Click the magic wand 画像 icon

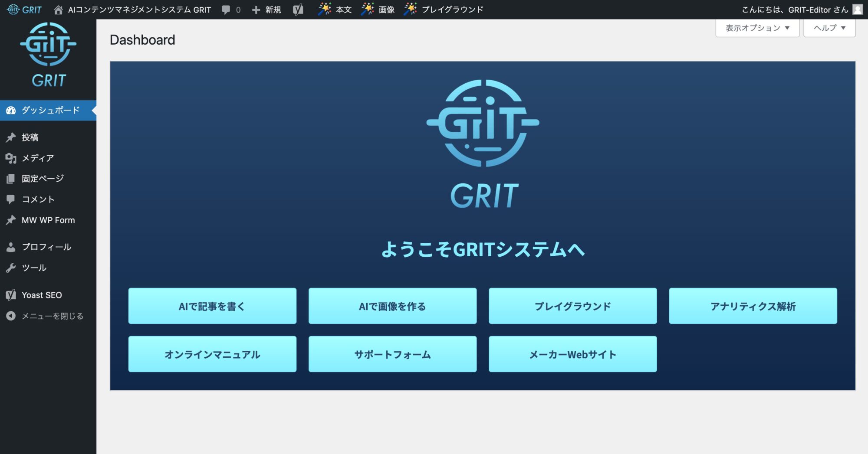click(x=368, y=9)
